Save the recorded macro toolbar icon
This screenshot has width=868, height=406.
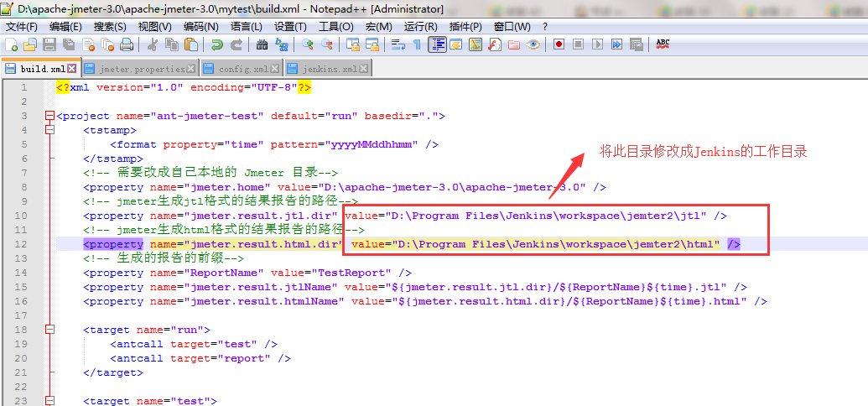[636, 44]
